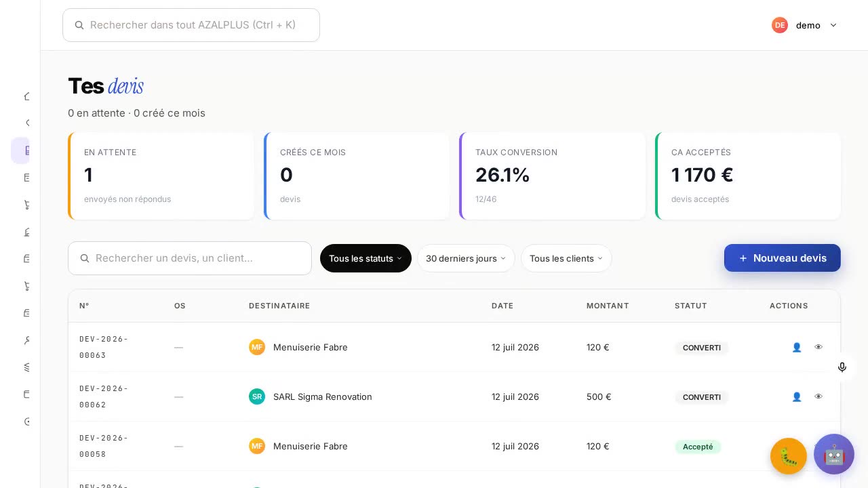Click the CONVERTI badge for DEV-2026-00063
Image resolution: width=868 pixels, height=488 pixels.
point(702,348)
